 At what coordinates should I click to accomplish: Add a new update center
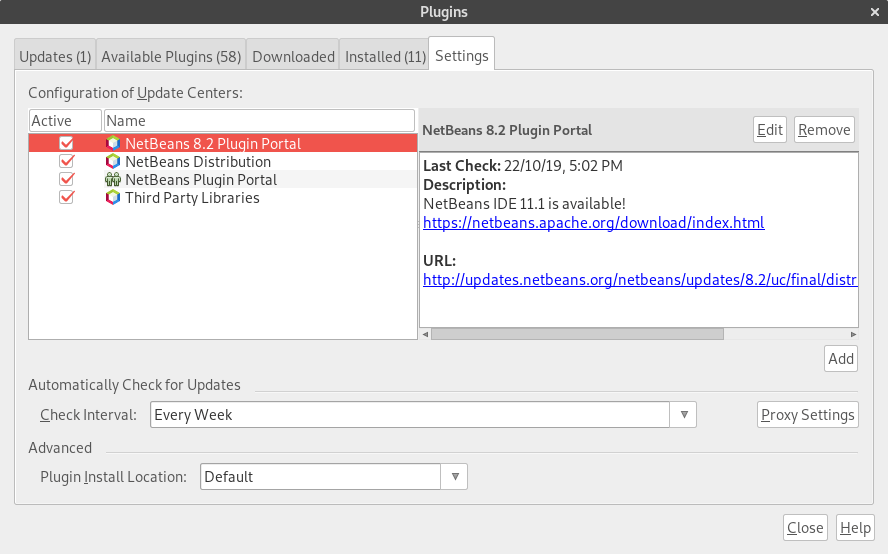841,359
